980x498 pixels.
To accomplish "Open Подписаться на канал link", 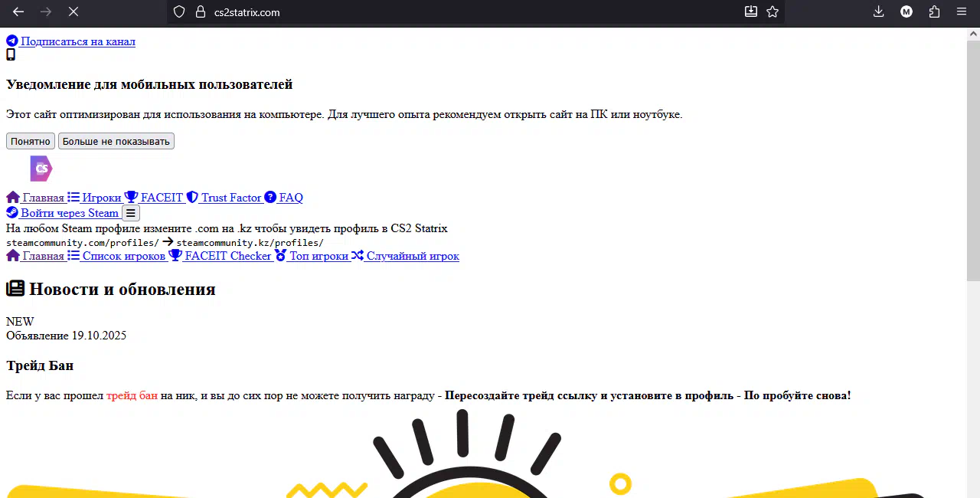I will point(77,41).
